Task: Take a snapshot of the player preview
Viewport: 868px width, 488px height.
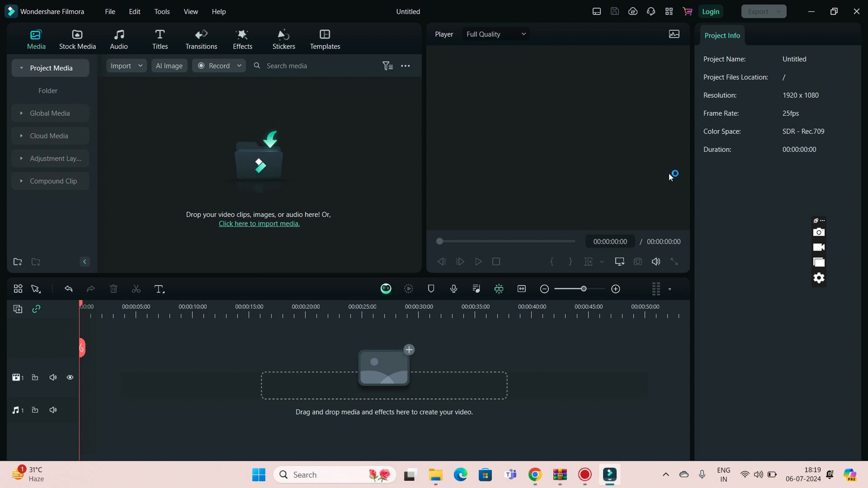Action: pyautogui.click(x=638, y=261)
